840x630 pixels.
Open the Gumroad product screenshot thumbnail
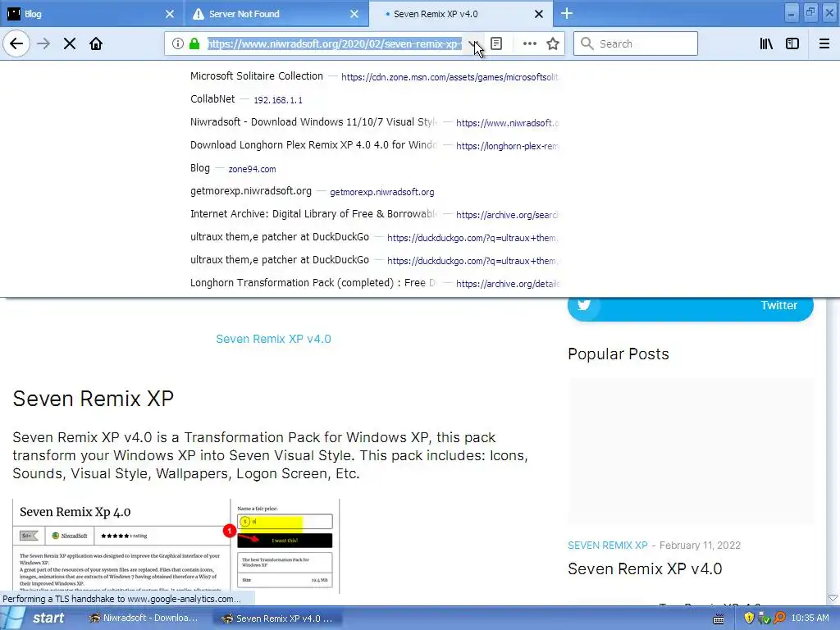click(176, 546)
